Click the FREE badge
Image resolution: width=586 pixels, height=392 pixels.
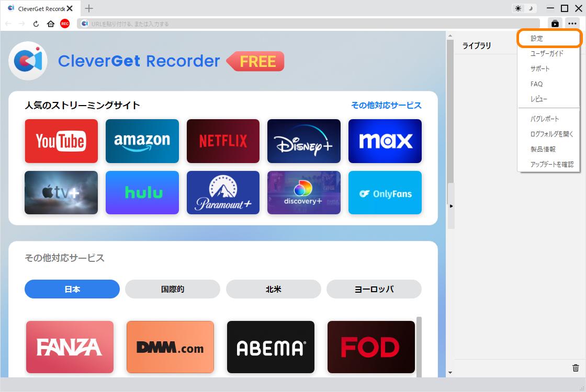coord(256,61)
